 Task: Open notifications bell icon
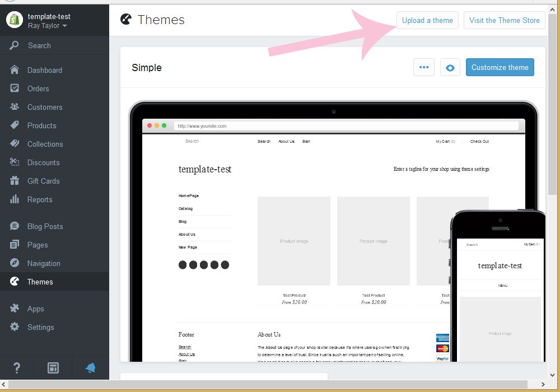[90, 368]
